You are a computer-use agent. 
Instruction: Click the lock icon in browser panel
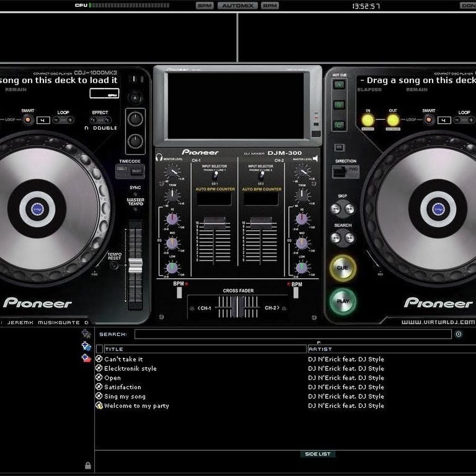pyautogui.click(x=88, y=465)
